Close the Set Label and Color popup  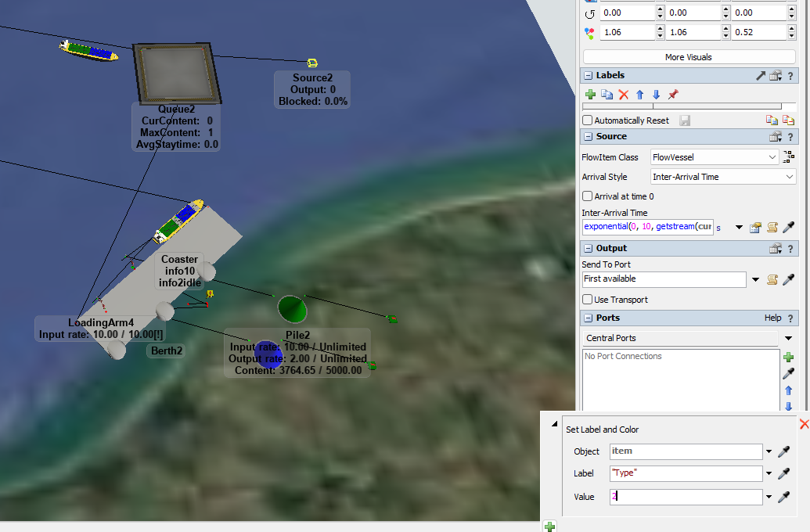[804, 423]
